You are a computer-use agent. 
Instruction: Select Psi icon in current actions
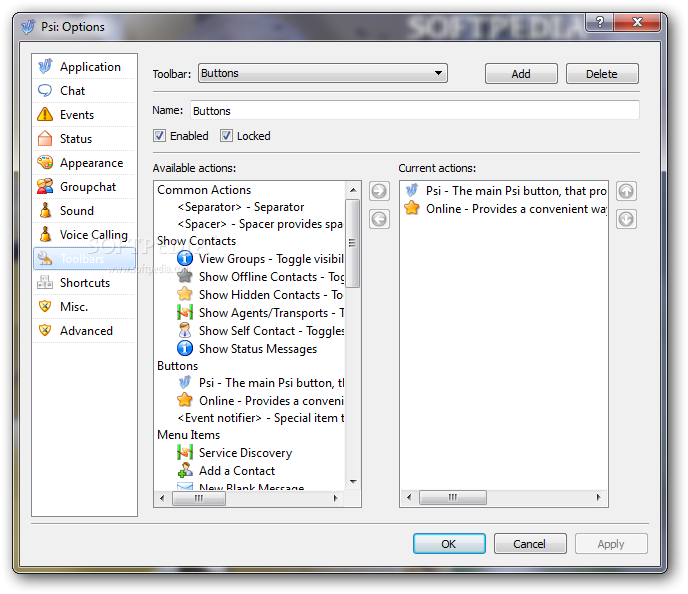[412, 190]
